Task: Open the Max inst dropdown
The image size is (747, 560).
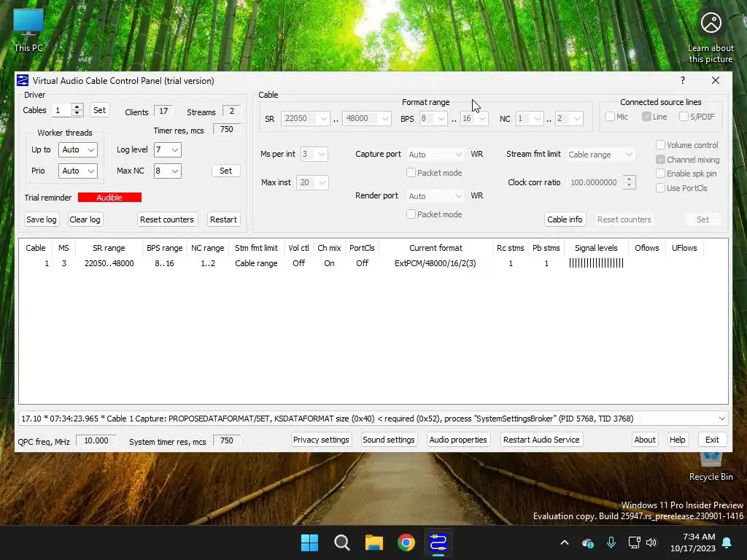Action: [x=312, y=182]
